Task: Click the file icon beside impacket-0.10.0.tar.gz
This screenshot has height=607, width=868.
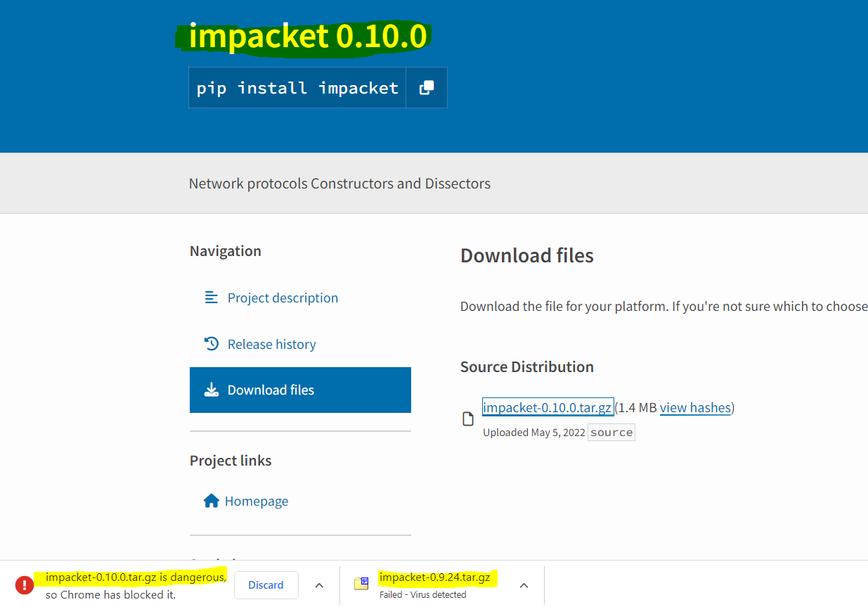Action: [x=467, y=419]
